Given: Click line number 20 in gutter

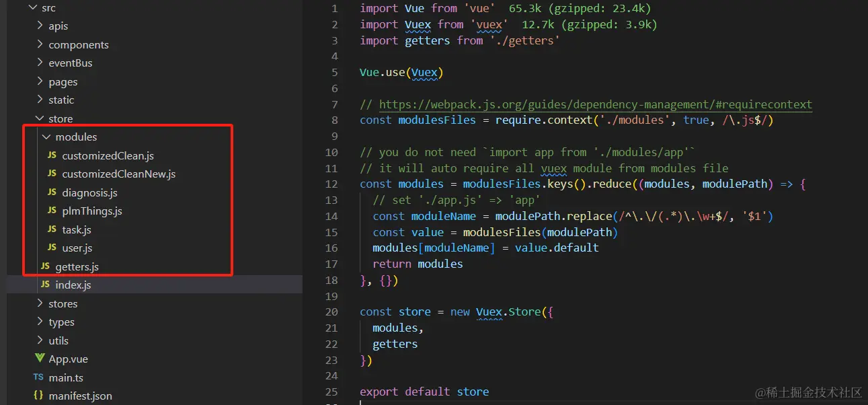Looking at the screenshot, I should coord(331,312).
